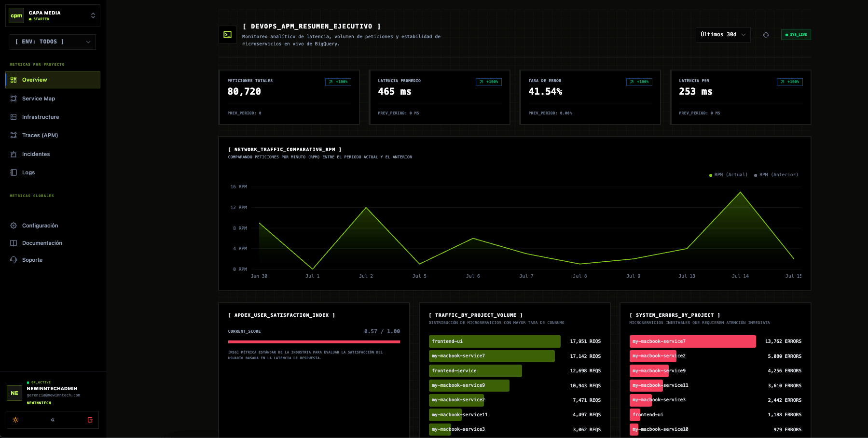868x438 pixels.
Task: Click the NE user avatar
Action: pyautogui.click(x=14, y=393)
